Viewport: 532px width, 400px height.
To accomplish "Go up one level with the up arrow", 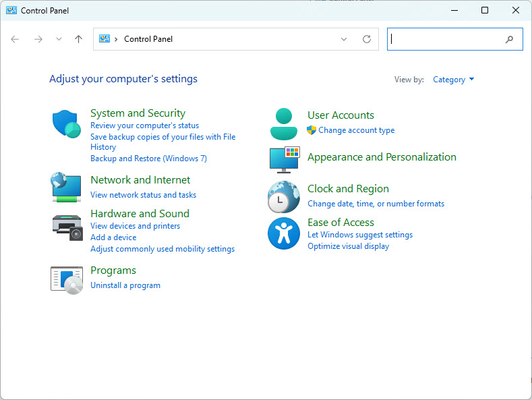I will coord(78,39).
